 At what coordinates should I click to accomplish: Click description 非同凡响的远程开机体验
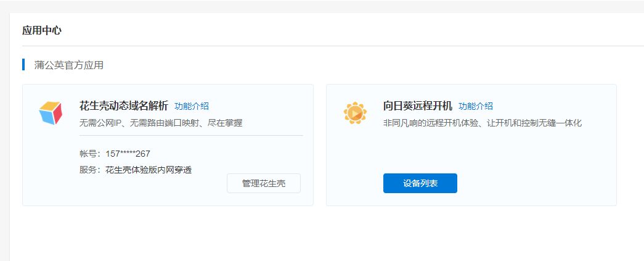click(482, 123)
